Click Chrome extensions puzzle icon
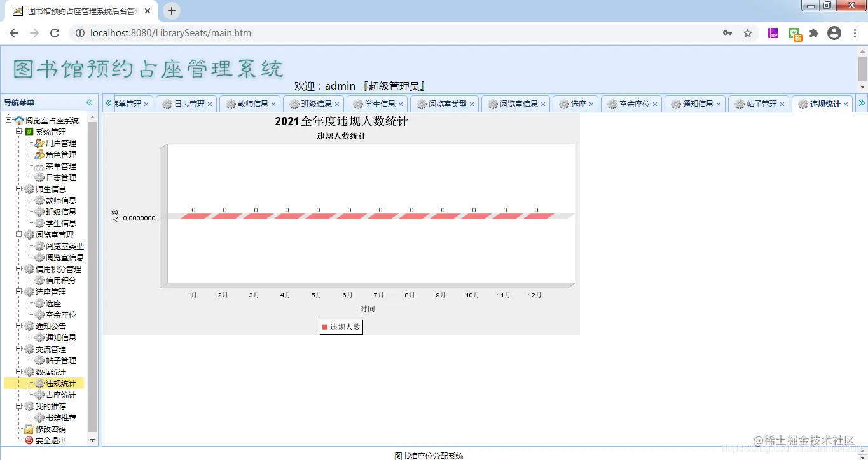 (814, 33)
